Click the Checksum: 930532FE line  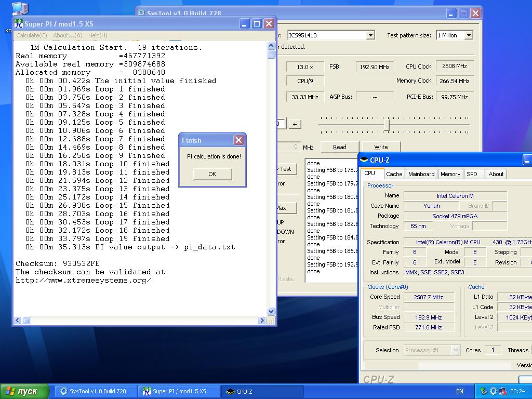click(58, 263)
